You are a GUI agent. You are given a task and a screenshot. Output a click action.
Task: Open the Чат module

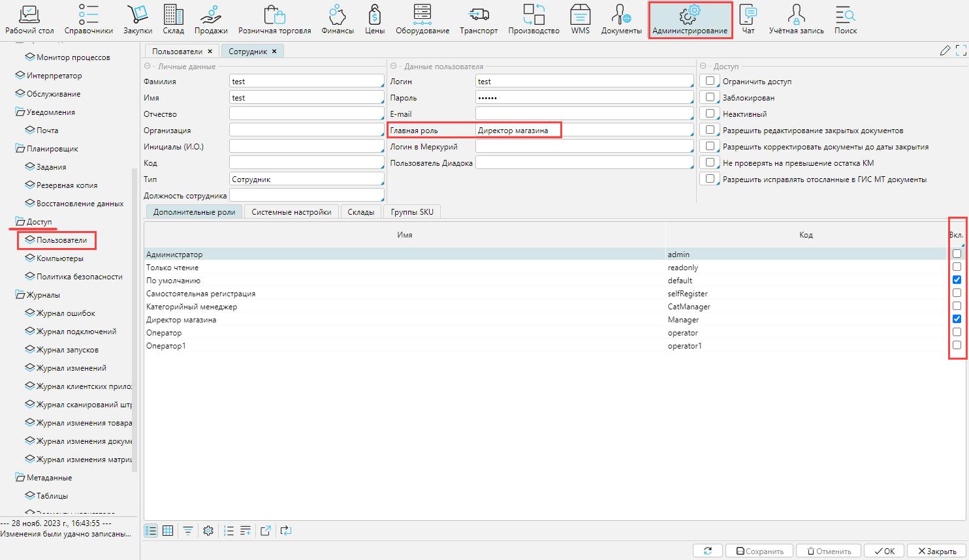pyautogui.click(x=748, y=20)
